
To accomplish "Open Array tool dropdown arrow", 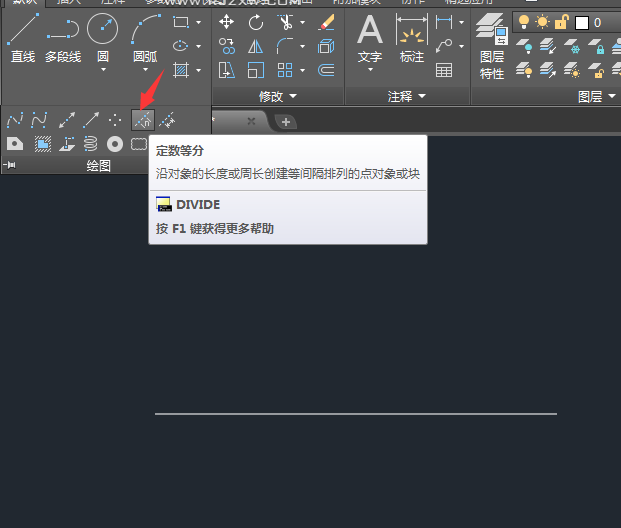I will tap(303, 71).
